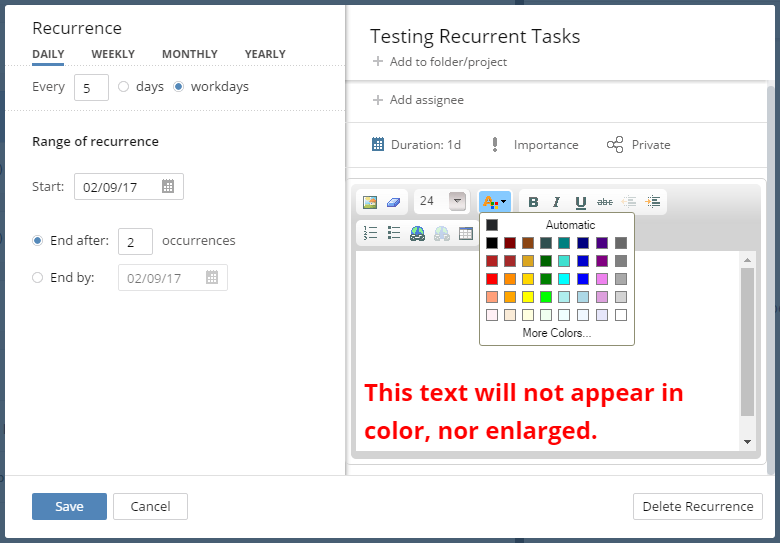Switch to the Weekly recurrence tab
780x543 pixels.
113,54
